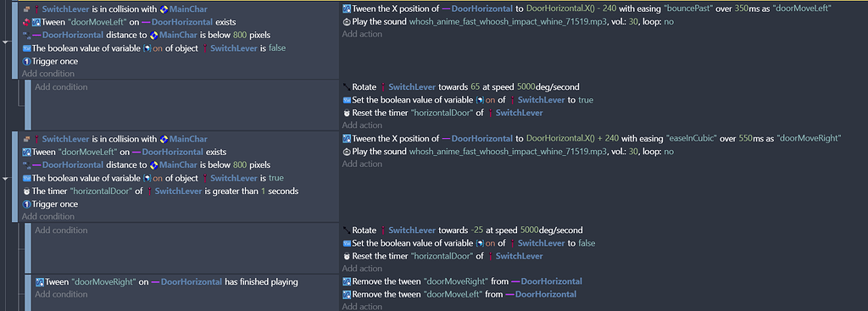Image resolution: width=868 pixels, height=311 pixels.
Task: Add condition below "has finished playing" condition
Action: tap(61, 294)
